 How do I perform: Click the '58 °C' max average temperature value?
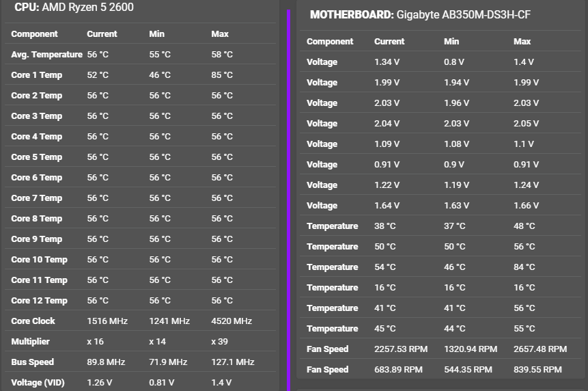pyautogui.click(x=222, y=55)
